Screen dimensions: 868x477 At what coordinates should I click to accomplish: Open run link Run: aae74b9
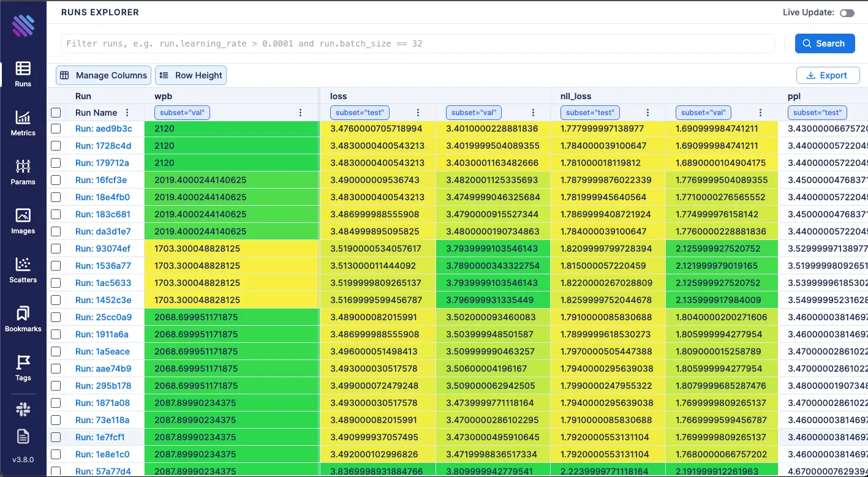(x=103, y=369)
